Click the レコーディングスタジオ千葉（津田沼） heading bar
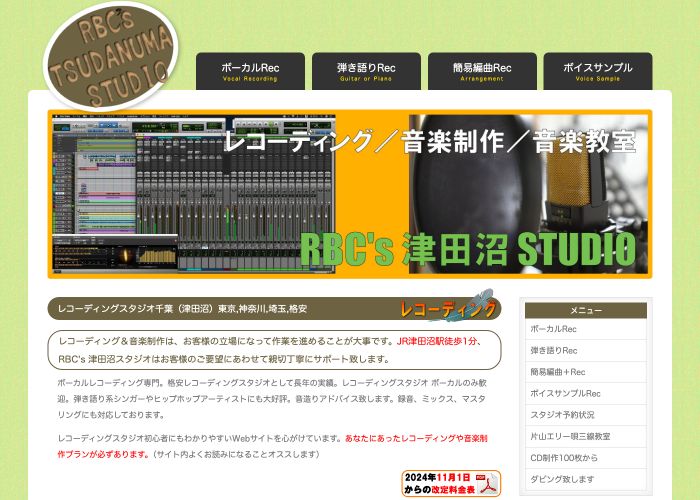 pyautogui.click(x=275, y=308)
